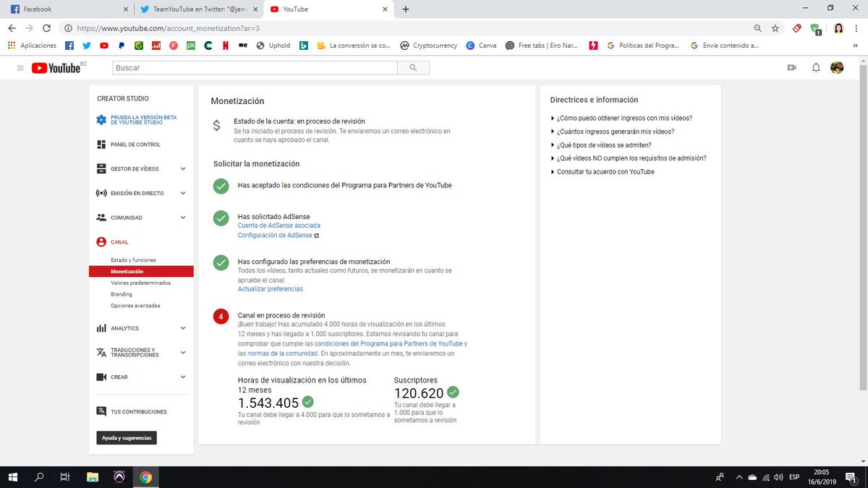Bookmark this page with the star
The width and height of the screenshot is (868, 488).
tap(775, 28)
